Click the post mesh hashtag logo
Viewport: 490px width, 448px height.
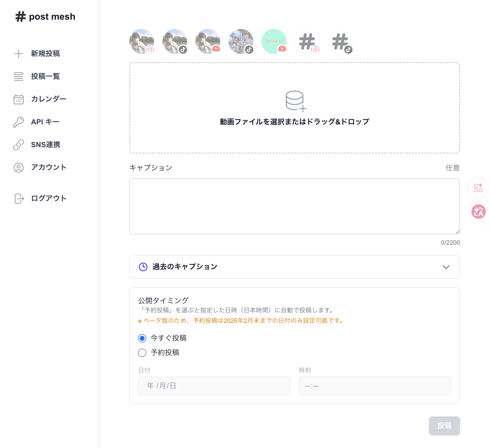click(x=20, y=17)
